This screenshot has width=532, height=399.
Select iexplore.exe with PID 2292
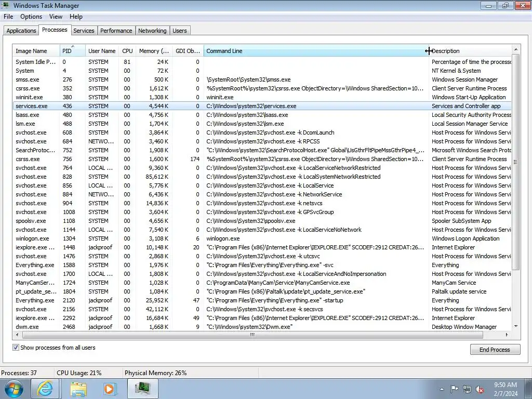(262, 318)
